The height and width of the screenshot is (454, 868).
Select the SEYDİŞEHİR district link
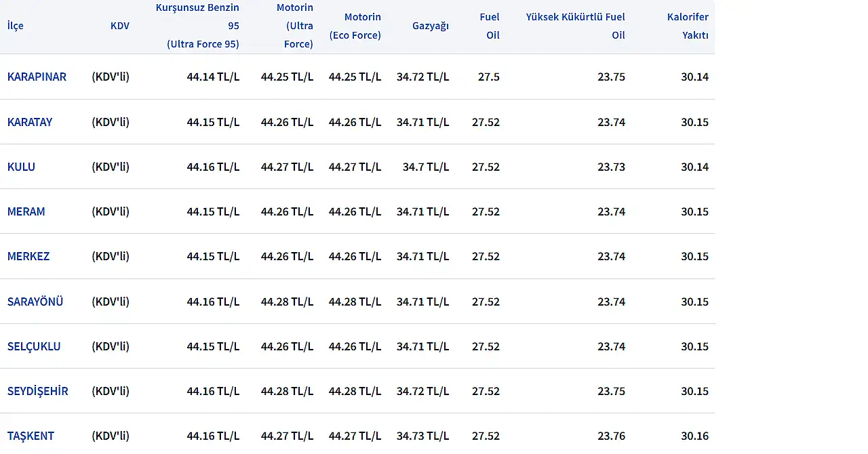(37, 391)
